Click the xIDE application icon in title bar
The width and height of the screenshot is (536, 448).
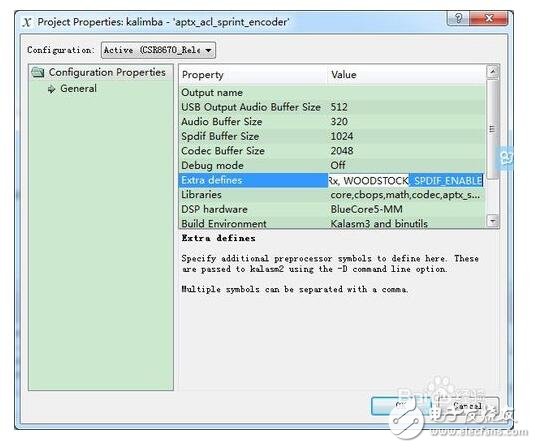pyautogui.click(x=27, y=23)
